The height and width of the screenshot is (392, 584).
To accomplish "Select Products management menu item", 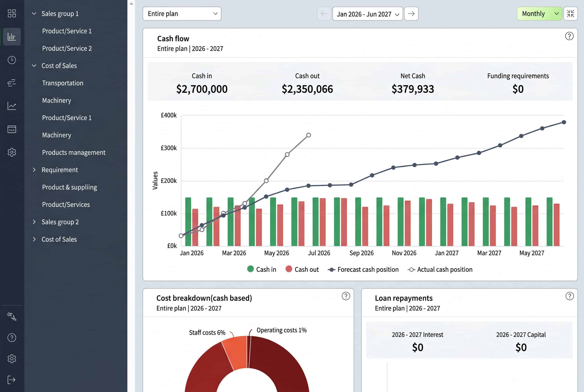I will [74, 153].
